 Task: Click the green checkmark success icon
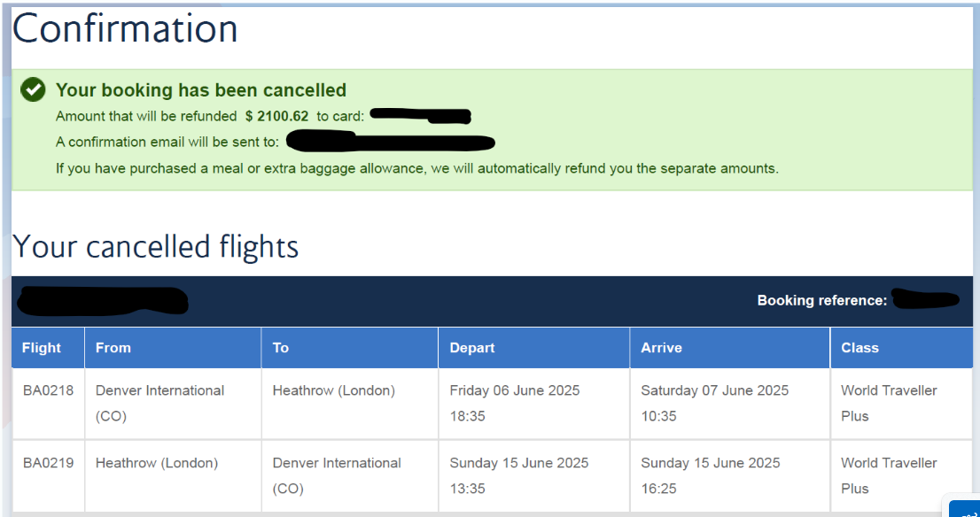click(33, 89)
